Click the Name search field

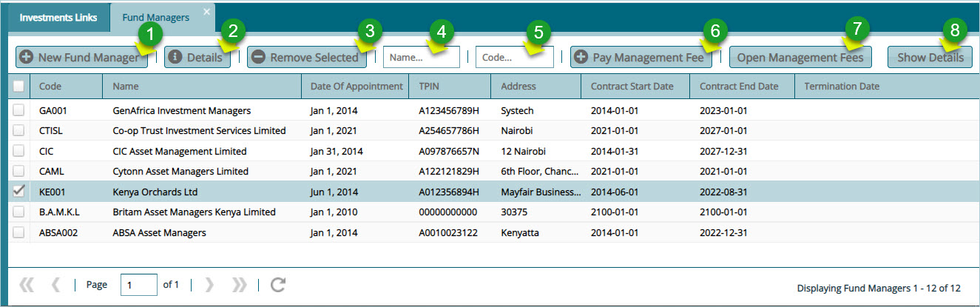click(422, 57)
